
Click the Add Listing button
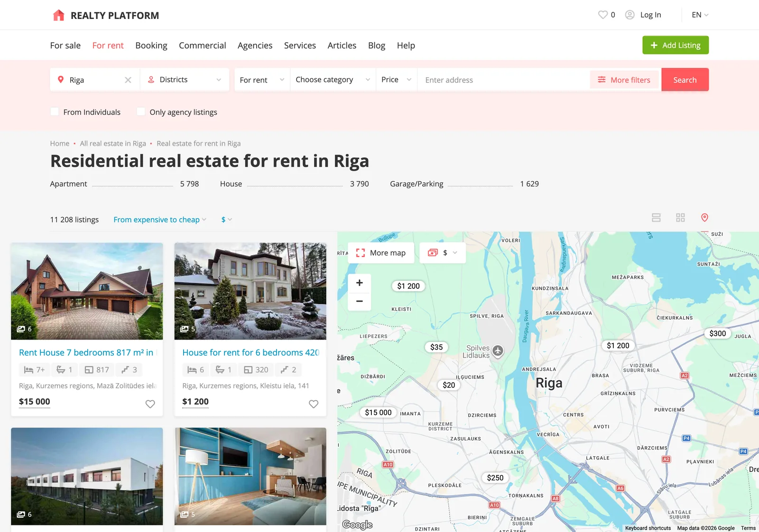(x=676, y=45)
